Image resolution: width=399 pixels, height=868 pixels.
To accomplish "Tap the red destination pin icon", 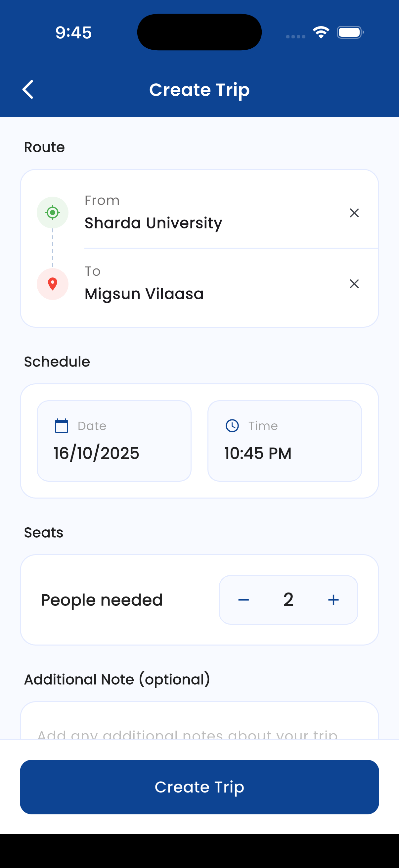I will 53,284.
